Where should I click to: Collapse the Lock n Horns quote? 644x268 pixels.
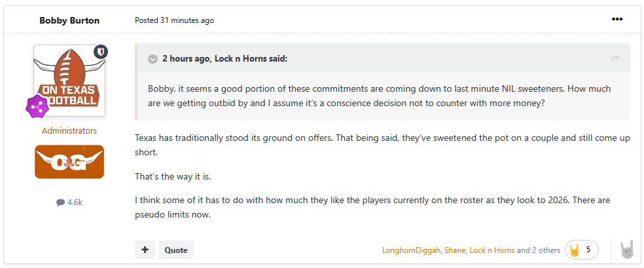[152, 59]
